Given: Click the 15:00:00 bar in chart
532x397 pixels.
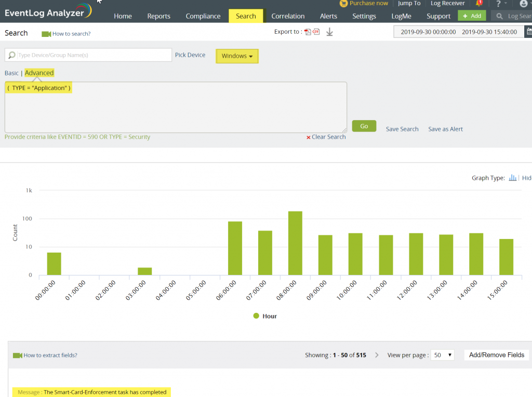Looking at the screenshot, I should [506, 257].
